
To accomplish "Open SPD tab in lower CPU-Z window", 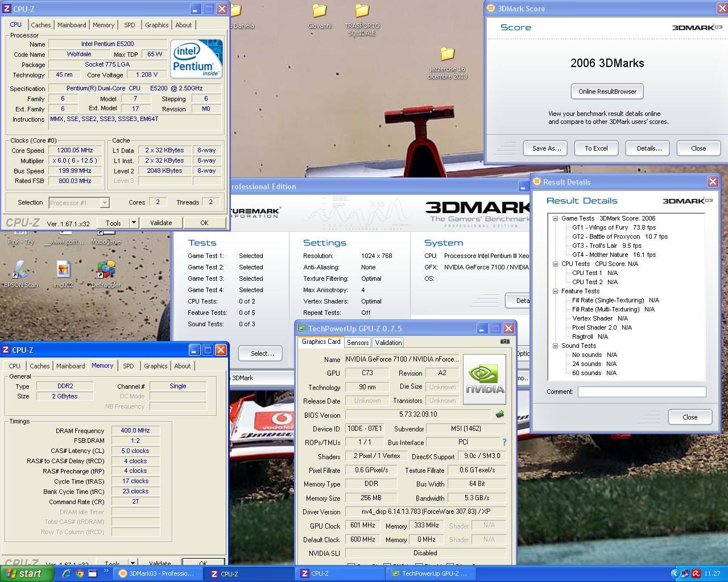I will click(x=129, y=366).
